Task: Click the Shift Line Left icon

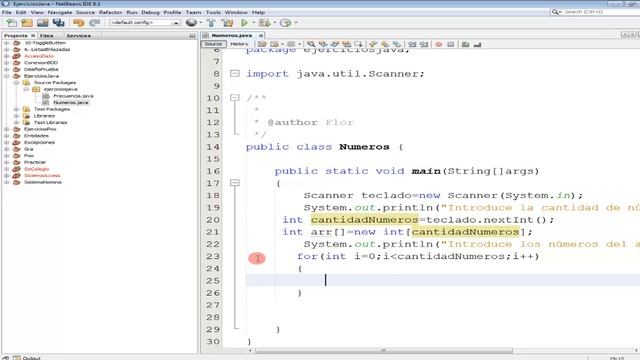Action: (x=412, y=44)
